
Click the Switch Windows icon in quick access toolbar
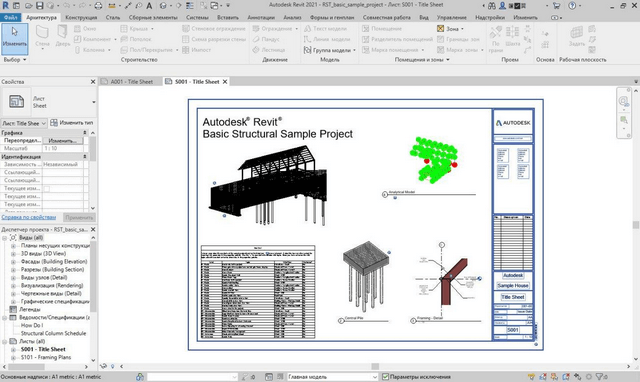point(215,6)
